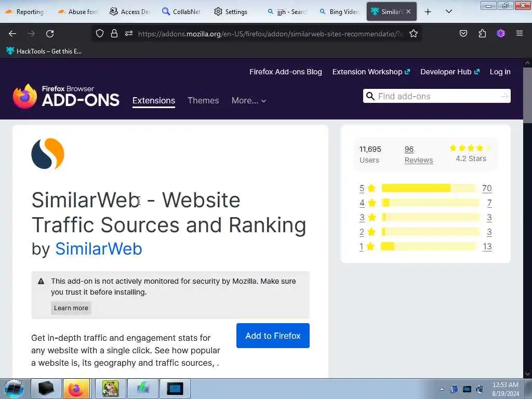Open the Pocket save icon
This screenshot has height=399, width=532.
(463, 33)
